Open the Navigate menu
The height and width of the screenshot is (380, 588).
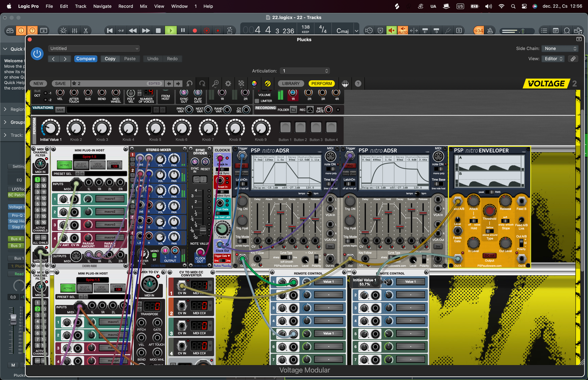click(x=102, y=6)
